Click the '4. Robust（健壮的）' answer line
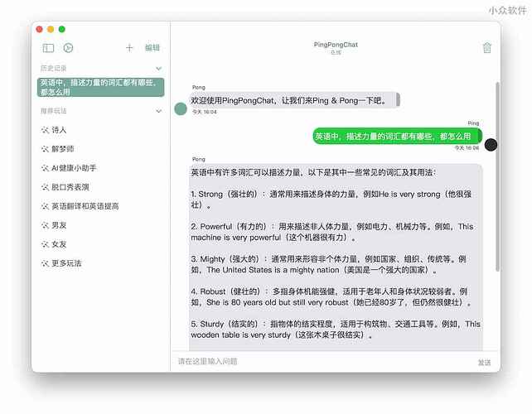Image resolution: width=532 pixels, height=414 pixels. pos(331,297)
